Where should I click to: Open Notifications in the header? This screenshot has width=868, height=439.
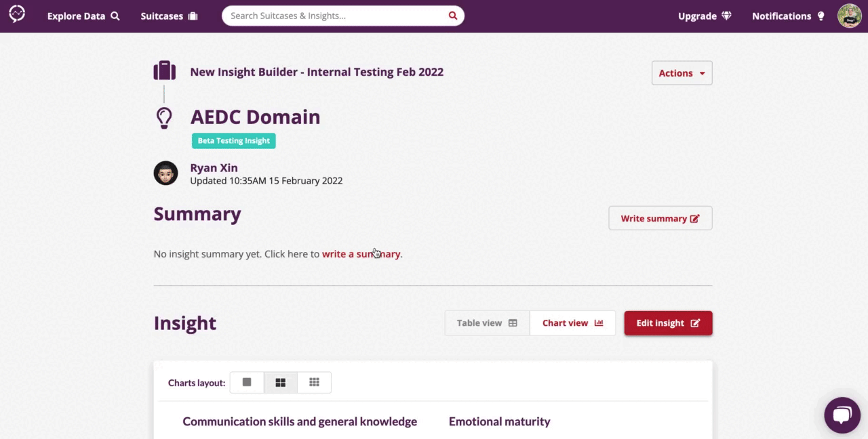point(788,16)
